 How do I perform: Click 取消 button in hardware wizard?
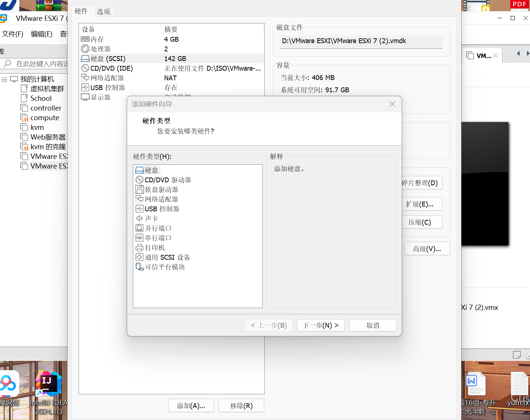tap(373, 325)
